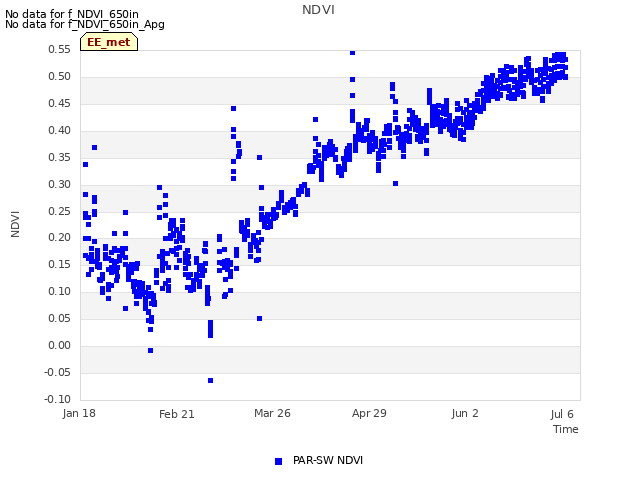Click the Jul 6 date tick label
Viewport: 640px width, 480px height.
[562, 414]
